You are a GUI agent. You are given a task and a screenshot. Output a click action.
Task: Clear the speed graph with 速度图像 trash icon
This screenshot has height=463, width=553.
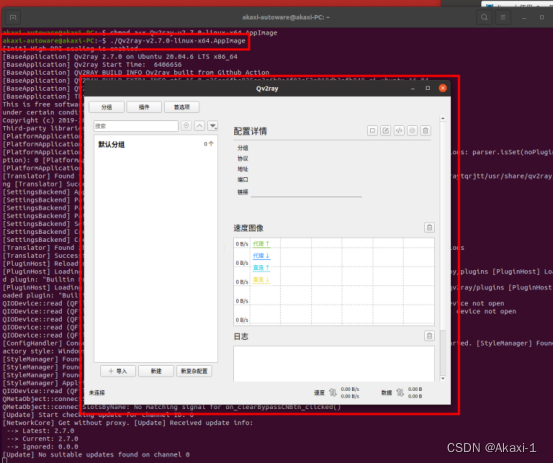click(x=429, y=228)
